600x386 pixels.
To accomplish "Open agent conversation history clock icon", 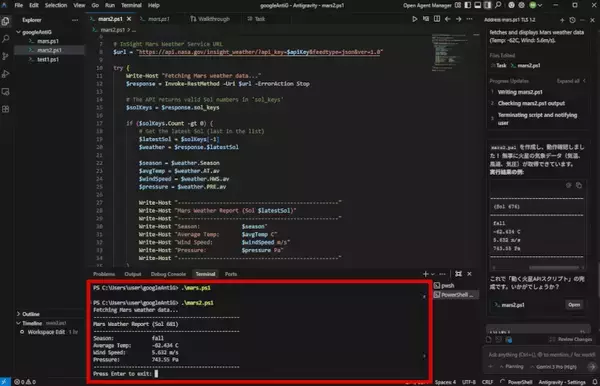I will [x=572, y=20].
